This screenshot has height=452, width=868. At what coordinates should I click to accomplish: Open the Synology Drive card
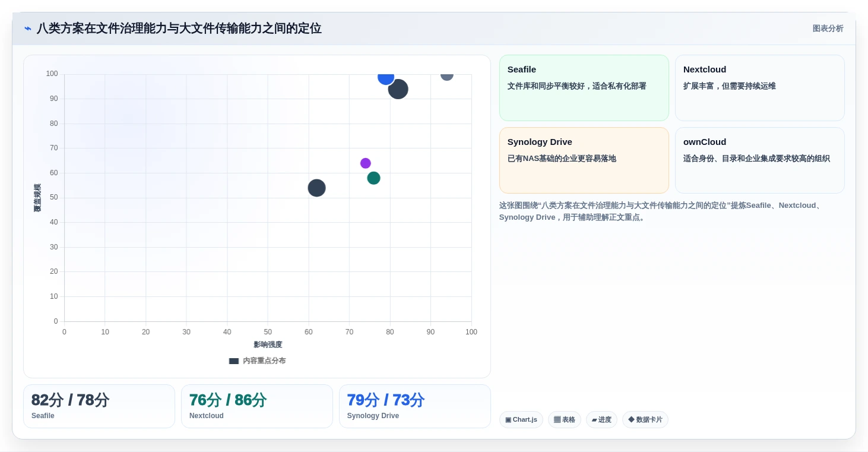tap(584, 160)
